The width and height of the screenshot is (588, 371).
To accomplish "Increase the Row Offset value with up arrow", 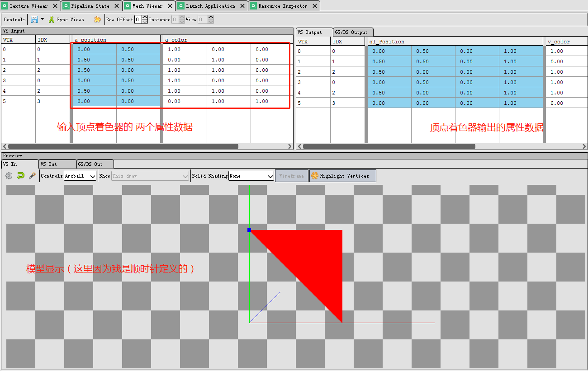I will coord(145,17).
